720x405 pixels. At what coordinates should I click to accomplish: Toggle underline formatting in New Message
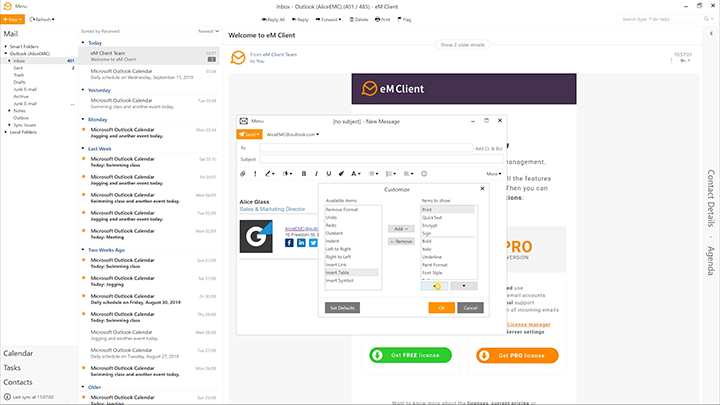(x=328, y=174)
